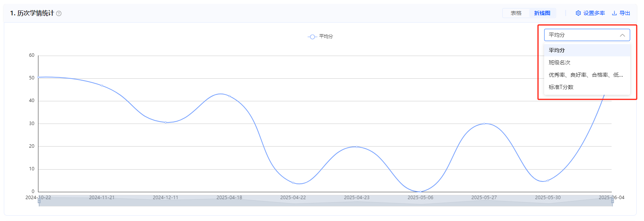Image resolution: width=644 pixels, height=221 pixels.
Task: Toggle the 平均分 legend marker
Action: 312,37
